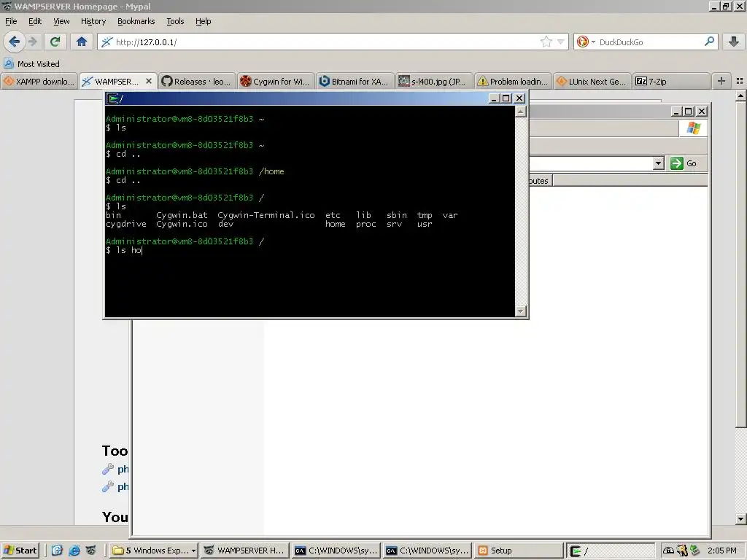Click the second system tray icon

[x=682, y=551]
